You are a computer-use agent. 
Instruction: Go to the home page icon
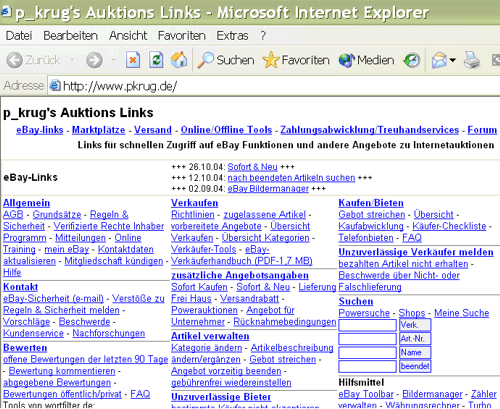coord(179,60)
